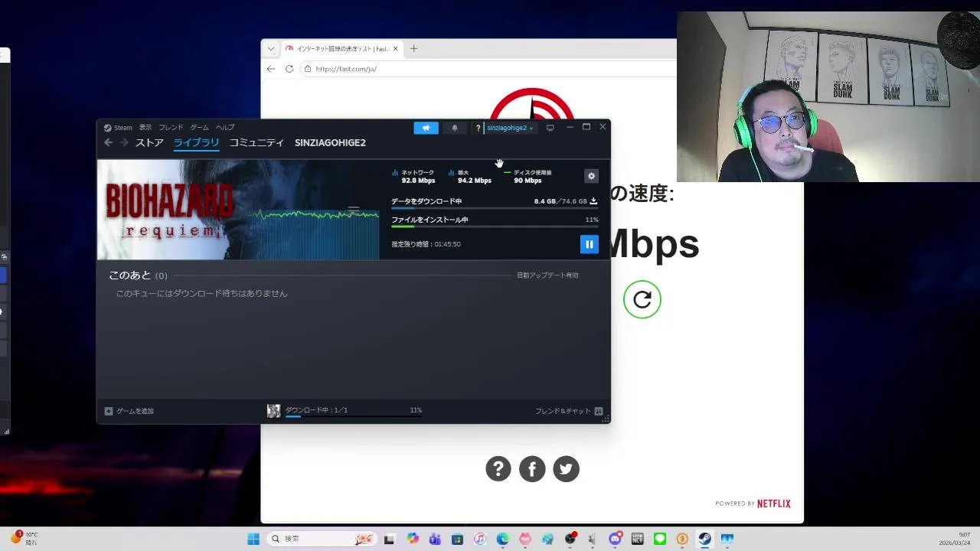
Task: Click the POWERED BY NETFLIX link
Action: pos(753,504)
